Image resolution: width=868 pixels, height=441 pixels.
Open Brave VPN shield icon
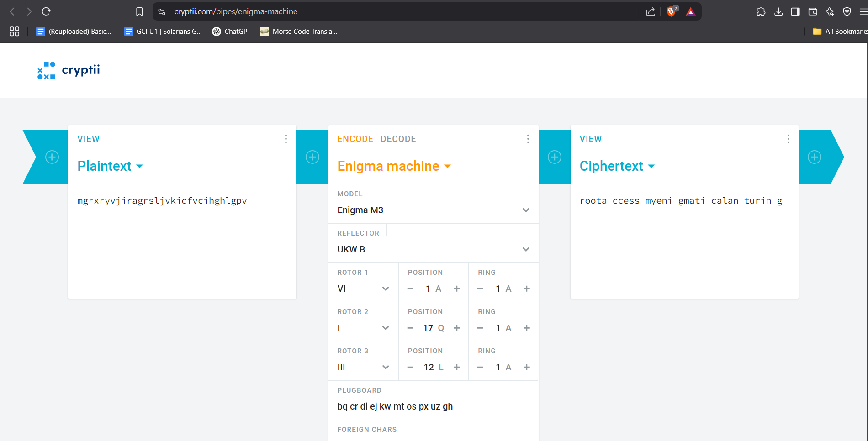[x=847, y=11]
